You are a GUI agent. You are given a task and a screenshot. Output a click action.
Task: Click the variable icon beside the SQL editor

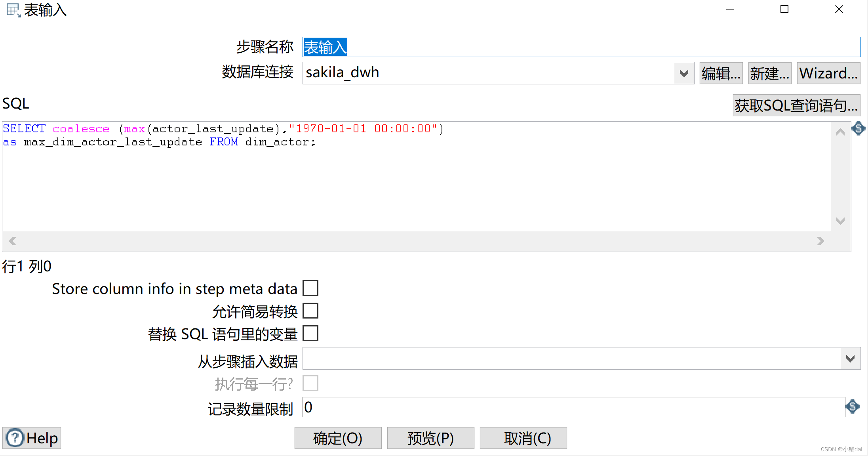[858, 129]
